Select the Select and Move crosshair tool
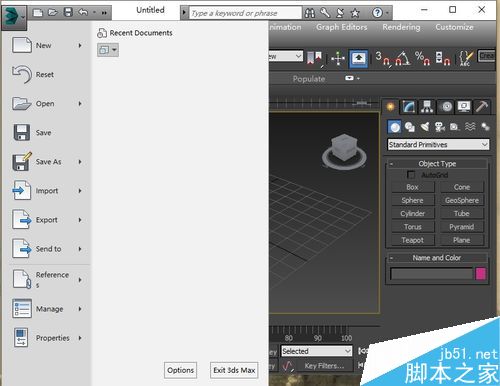The height and width of the screenshot is (386, 500). click(x=338, y=59)
